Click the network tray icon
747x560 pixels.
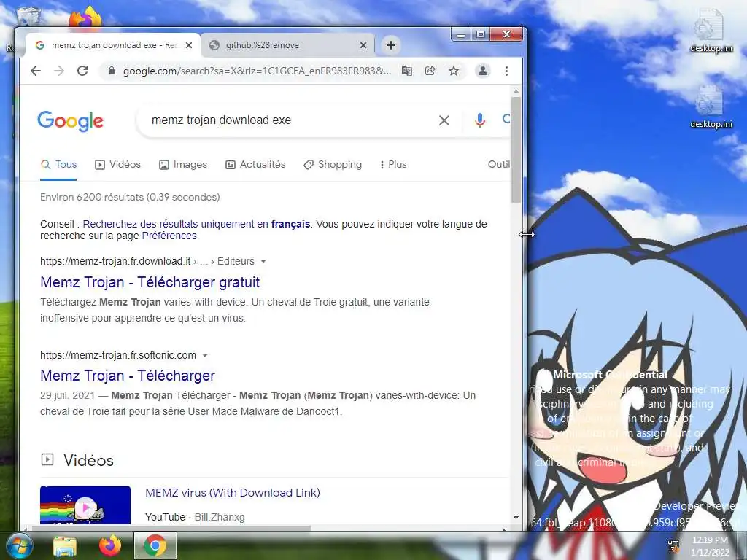tap(673, 545)
